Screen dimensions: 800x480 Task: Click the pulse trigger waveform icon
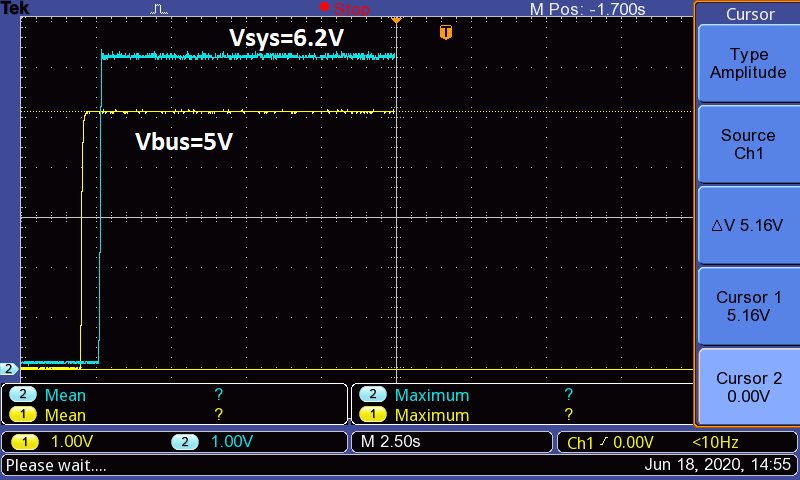159,9
